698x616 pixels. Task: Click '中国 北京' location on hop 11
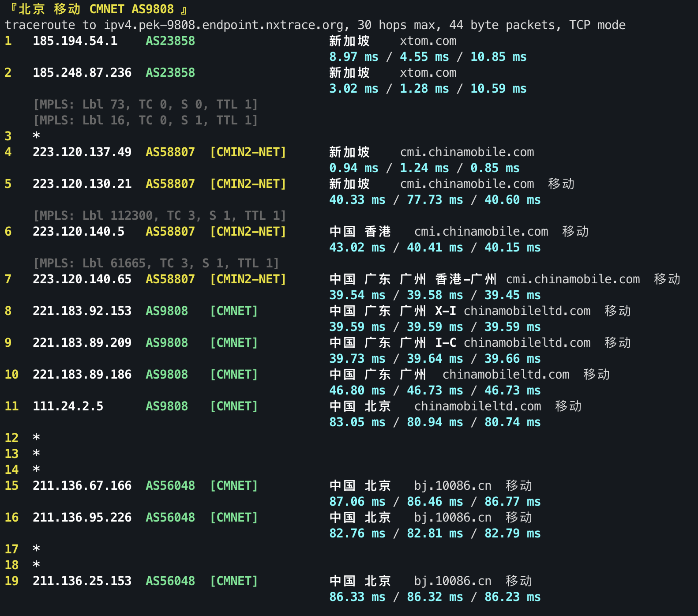(x=360, y=406)
